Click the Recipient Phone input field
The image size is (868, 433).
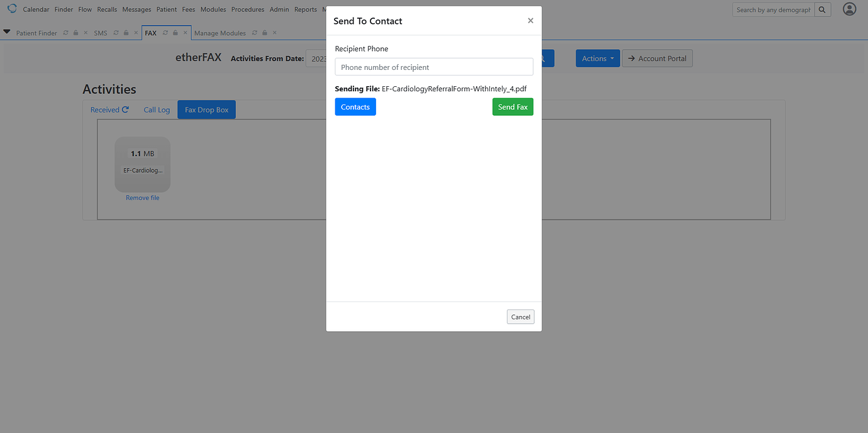tap(433, 66)
